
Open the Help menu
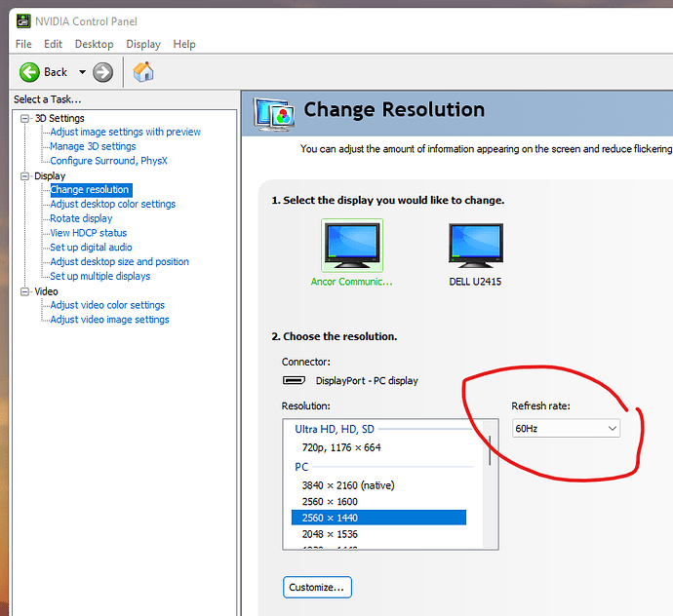(x=184, y=44)
